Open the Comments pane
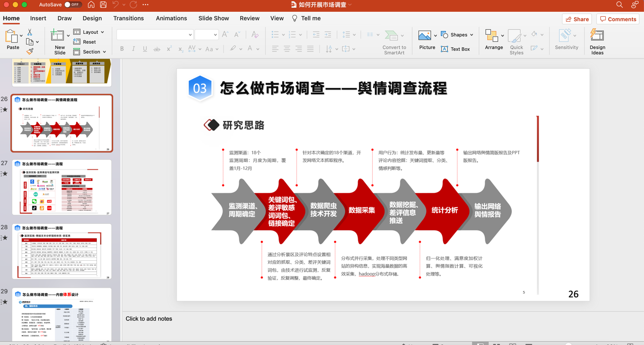The width and height of the screenshot is (644, 345). click(x=618, y=19)
